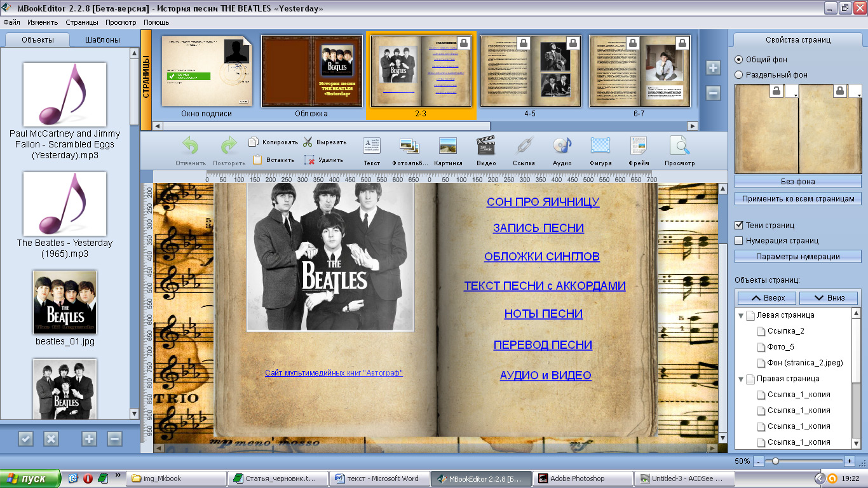
Task: Open book preview with Просмотр icon
Action: click(679, 146)
